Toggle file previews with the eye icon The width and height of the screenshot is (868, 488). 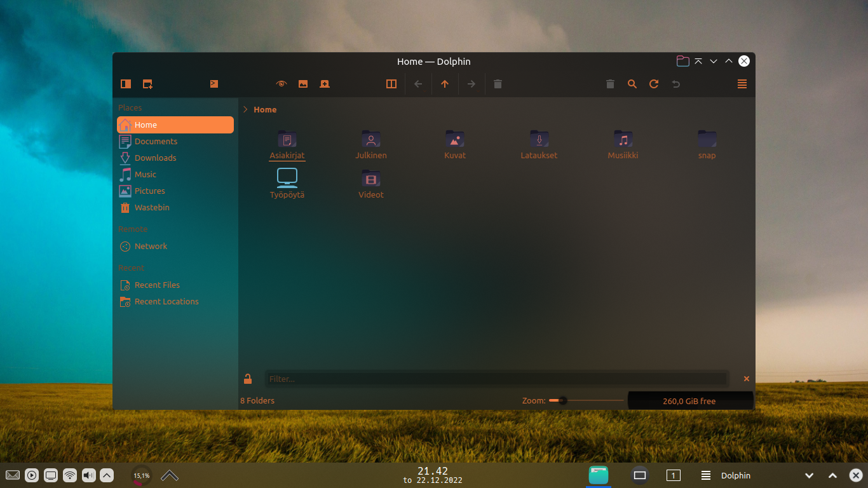pyautogui.click(x=280, y=83)
